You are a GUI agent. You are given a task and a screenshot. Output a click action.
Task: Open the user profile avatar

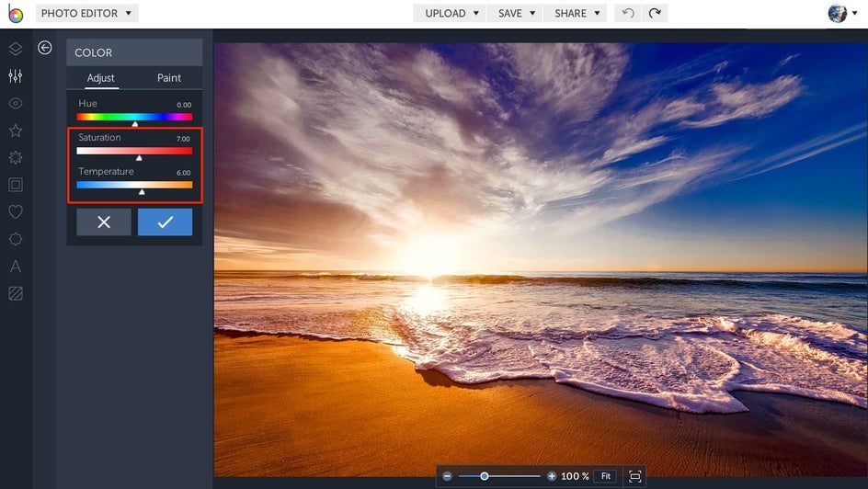838,13
